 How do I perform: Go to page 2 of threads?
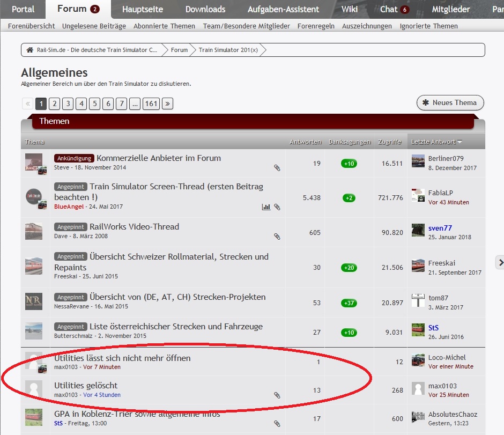[55, 104]
